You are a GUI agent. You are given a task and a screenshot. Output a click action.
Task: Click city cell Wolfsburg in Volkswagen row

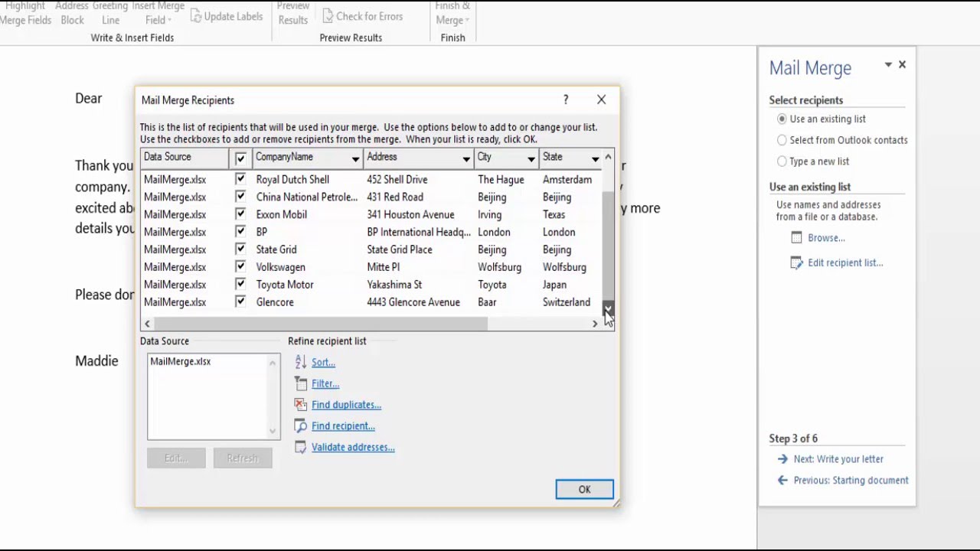(499, 267)
